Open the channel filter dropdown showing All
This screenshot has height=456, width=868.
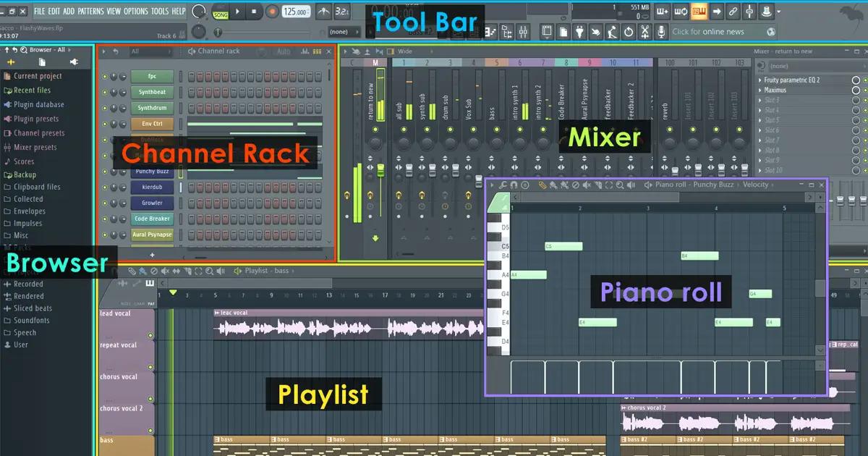[x=152, y=51]
